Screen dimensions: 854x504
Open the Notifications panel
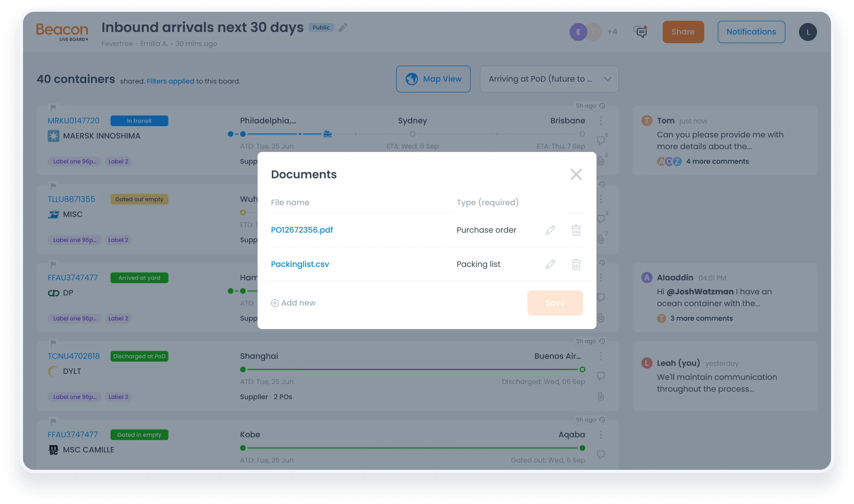point(751,32)
